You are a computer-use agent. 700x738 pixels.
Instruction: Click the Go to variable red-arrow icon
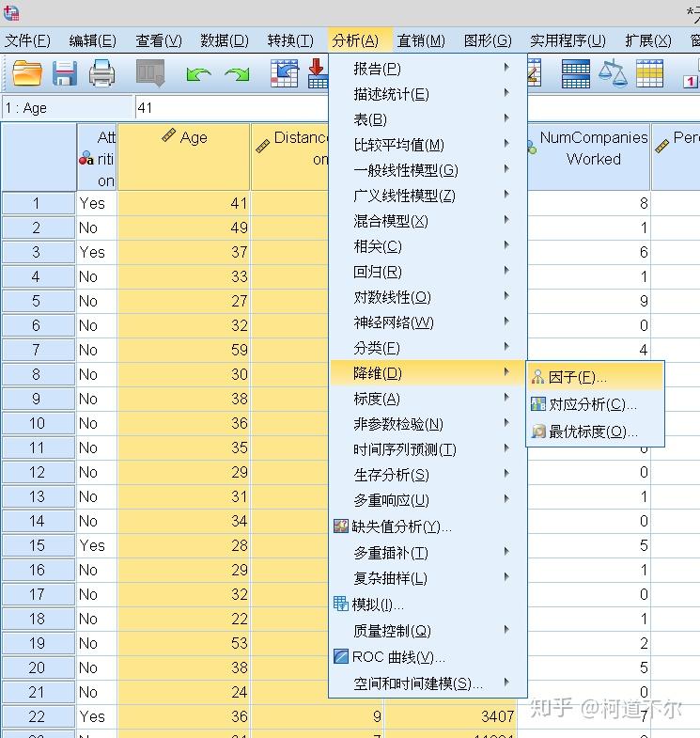(x=318, y=73)
